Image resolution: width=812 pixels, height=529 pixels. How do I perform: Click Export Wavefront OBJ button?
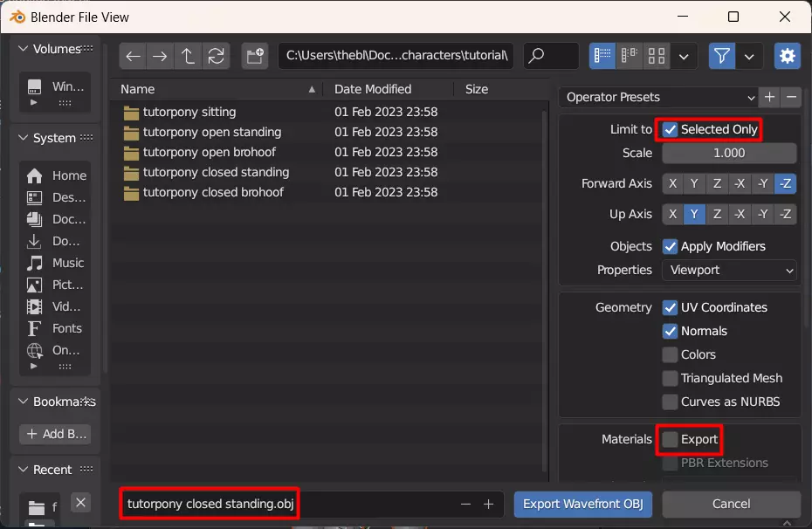(x=583, y=504)
